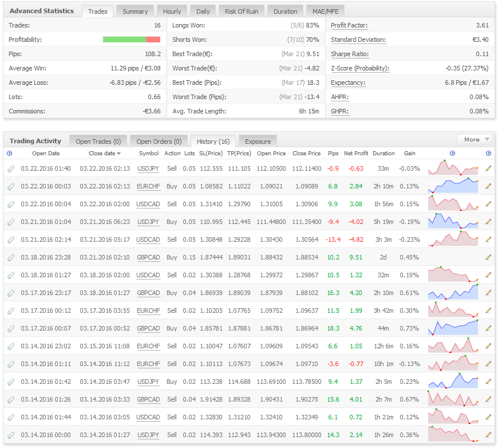Click the GHPR label
The image size is (498, 448).
pos(339,112)
